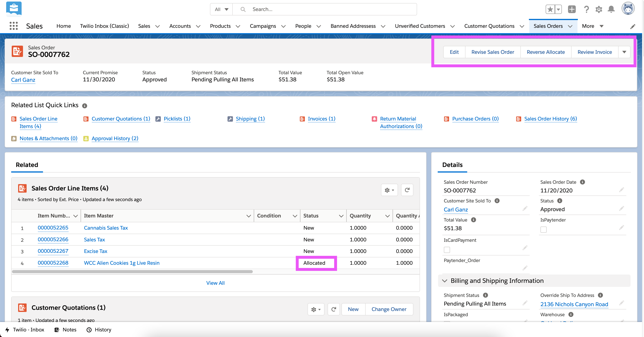Open Approval History (2) quick link
Screen dimensions: 644x337
pos(115,138)
